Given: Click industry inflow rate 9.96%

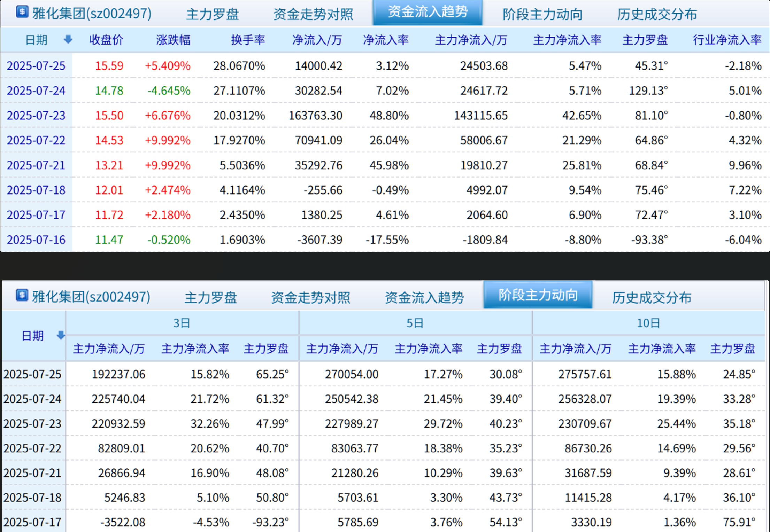Looking at the screenshot, I should coord(745,165).
